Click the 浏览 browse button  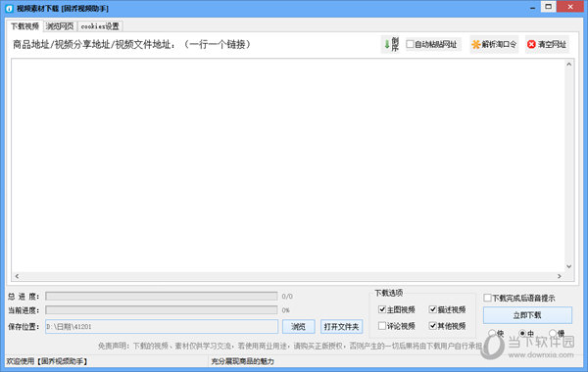299,327
